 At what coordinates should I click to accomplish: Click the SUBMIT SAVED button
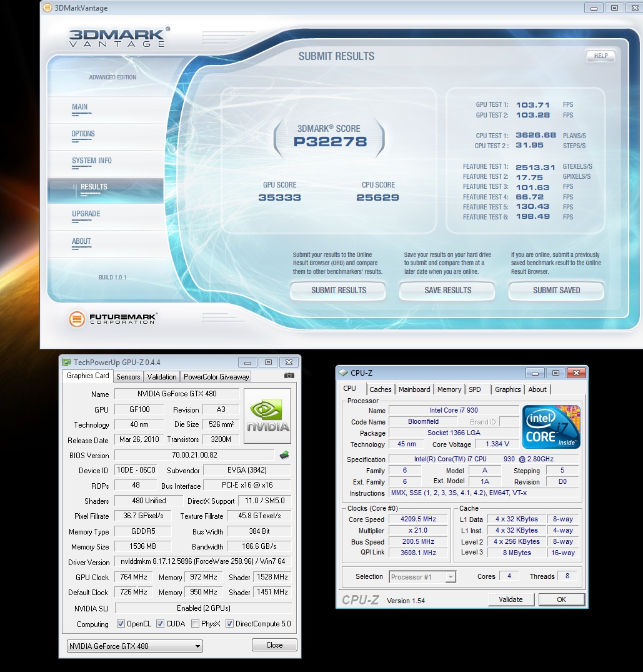pos(557,290)
